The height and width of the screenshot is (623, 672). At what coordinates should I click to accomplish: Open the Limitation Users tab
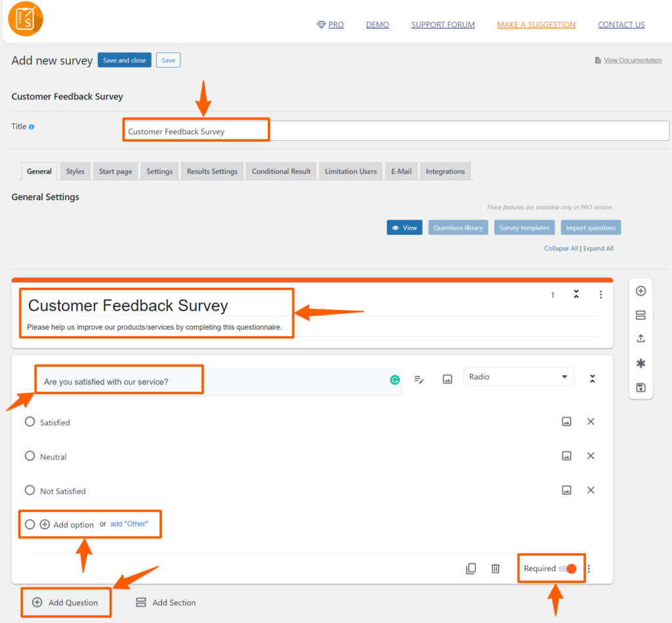(x=350, y=171)
